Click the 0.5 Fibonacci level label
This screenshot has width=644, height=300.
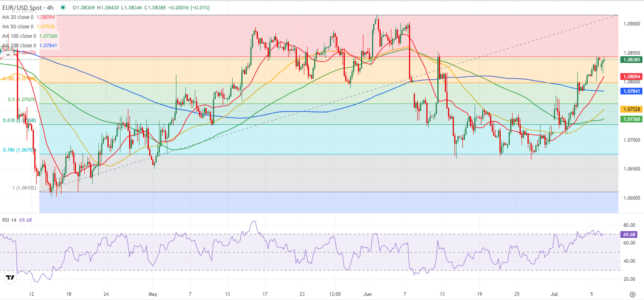22,99
